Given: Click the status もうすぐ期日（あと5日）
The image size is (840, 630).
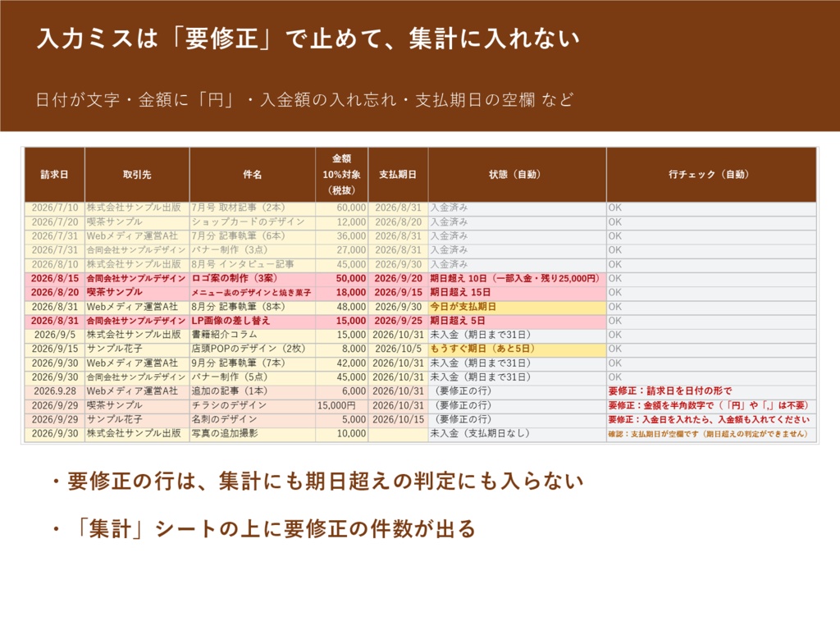Looking at the screenshot, I should 517,349.
